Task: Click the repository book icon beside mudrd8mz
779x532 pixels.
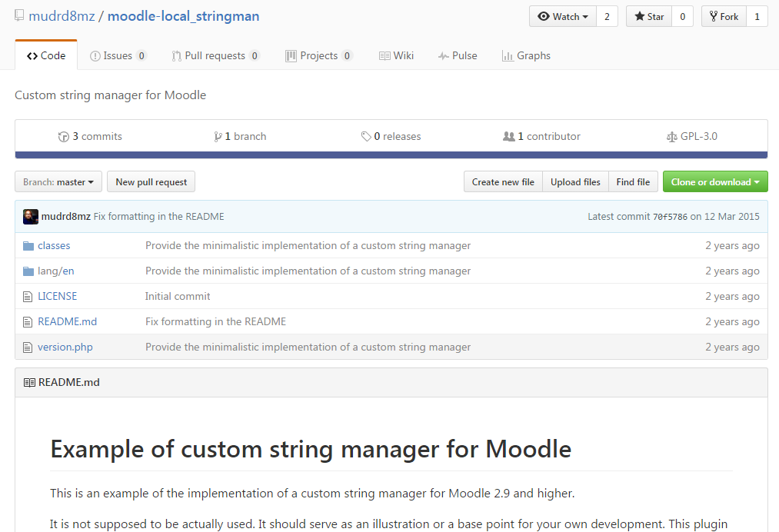Action: 19,15
